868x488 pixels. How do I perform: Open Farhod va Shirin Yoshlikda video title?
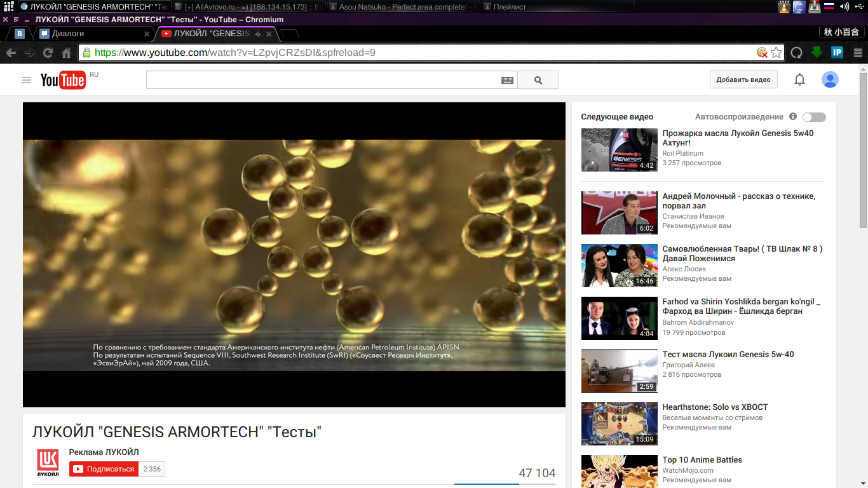(741, 306)
